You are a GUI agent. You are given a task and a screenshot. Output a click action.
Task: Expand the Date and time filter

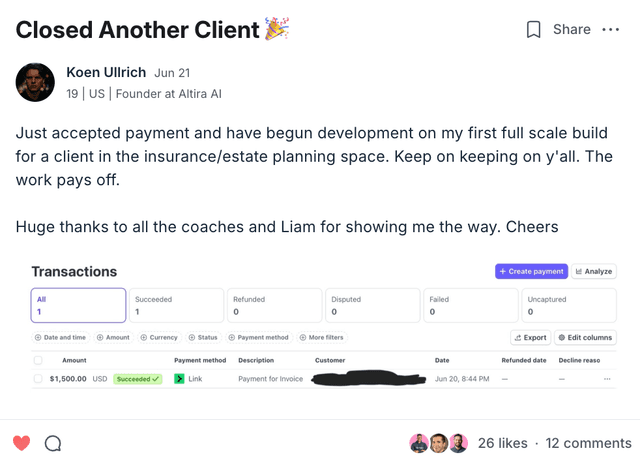pos(60,338)
